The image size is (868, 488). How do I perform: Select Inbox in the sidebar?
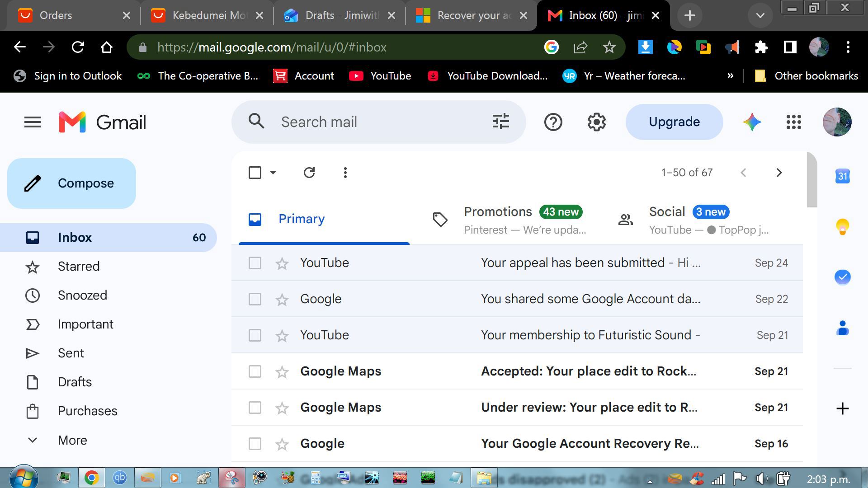(108, 238)
